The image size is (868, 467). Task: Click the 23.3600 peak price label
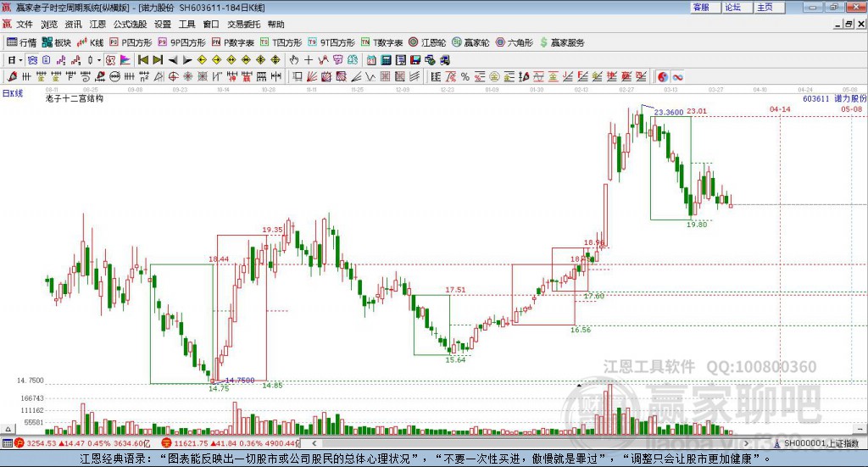pos(668,113)
